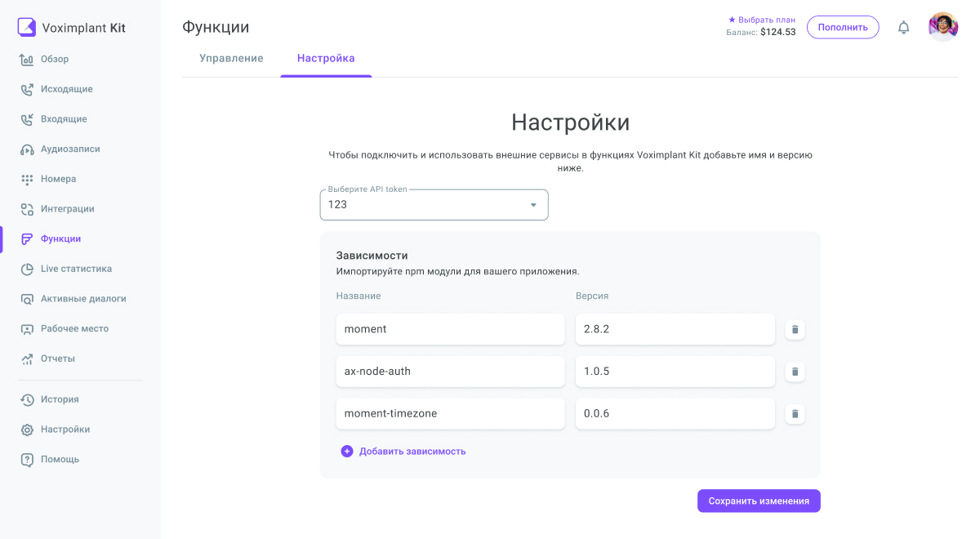Click the Отчеты chart icon
The image size is (980, 539).
click(27, 359)
